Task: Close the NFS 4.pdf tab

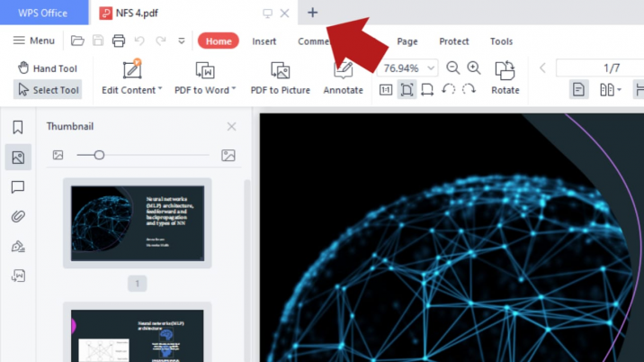Action: click(x=284, y=14)
